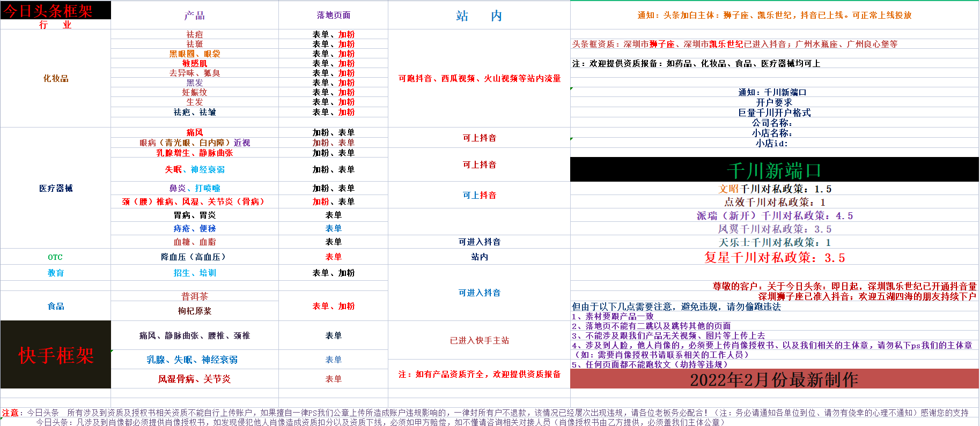Select 注:如有产品资质齐全 notice cell

479,374
